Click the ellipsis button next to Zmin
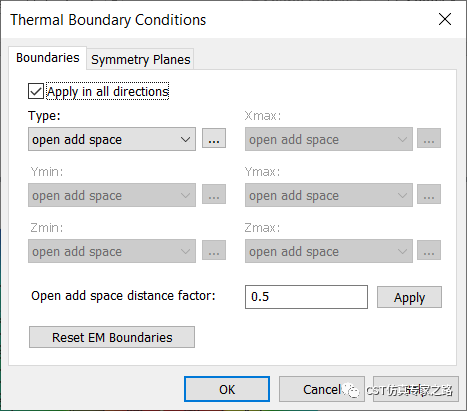Viewport: 467px width, 411px height. (214, 250)
